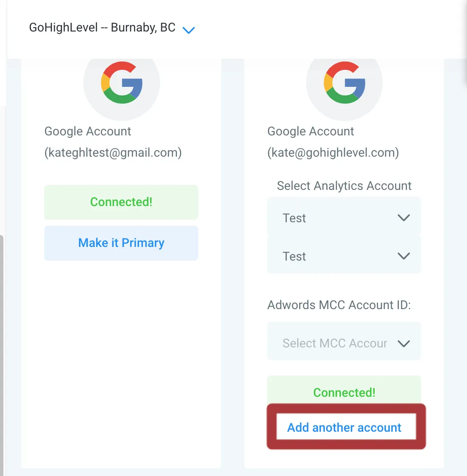Select the kateghltest@gmail.com account text
This screenshot has height=476, width=467.
pos(113,152)
